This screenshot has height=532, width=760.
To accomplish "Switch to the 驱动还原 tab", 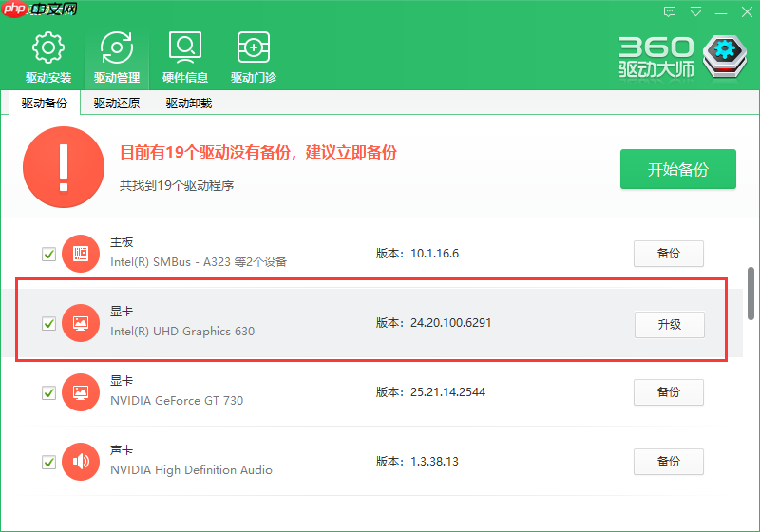I will [116, 103].
